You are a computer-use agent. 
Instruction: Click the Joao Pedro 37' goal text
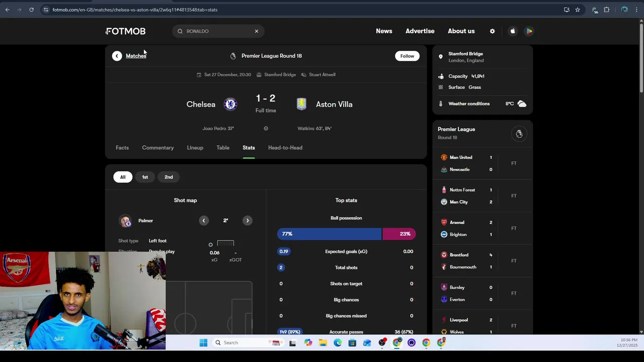click(x=218, y=128)
